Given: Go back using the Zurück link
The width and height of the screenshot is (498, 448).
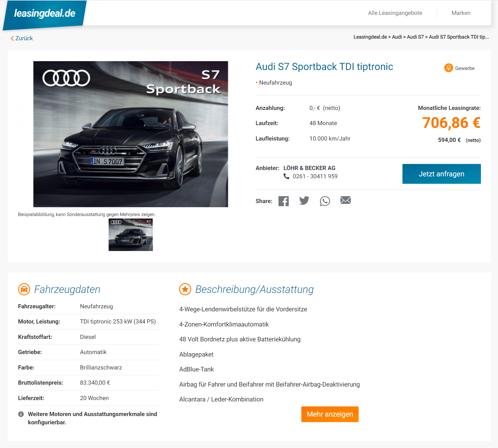Looking at the screenshot, I should coord(22,38).
